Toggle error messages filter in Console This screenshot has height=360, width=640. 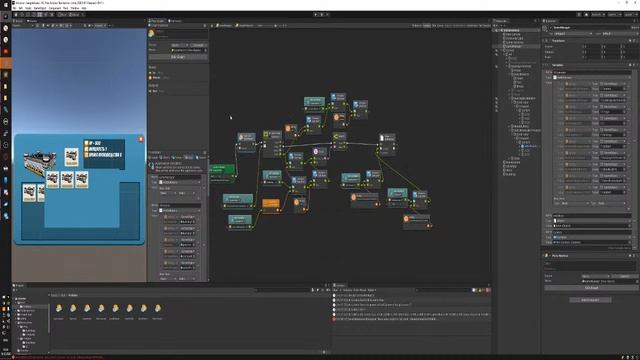point(488,290)
